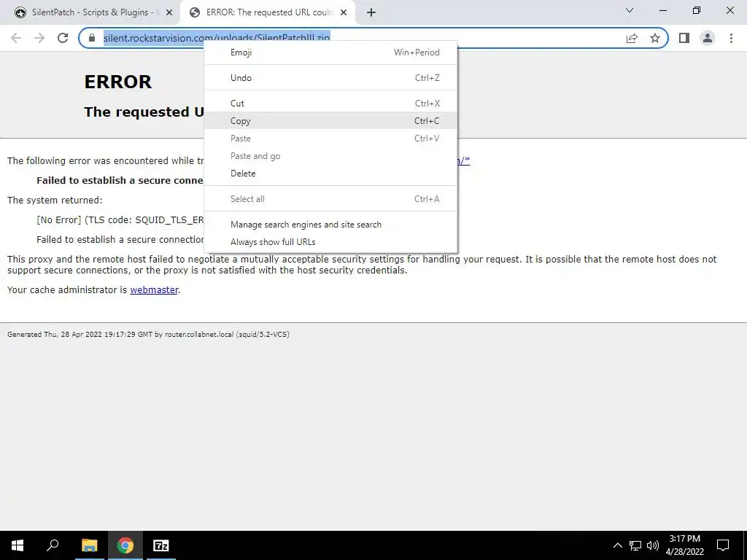Open a new tab with plus button
Viewport: 747px width, 560px height.
(371, 12)
